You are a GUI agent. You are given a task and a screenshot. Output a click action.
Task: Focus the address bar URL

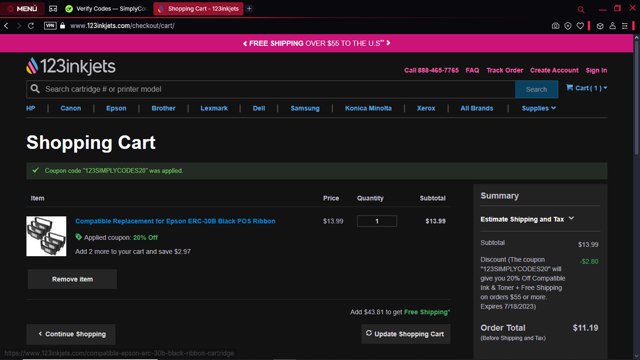click(x=122, y=26)
